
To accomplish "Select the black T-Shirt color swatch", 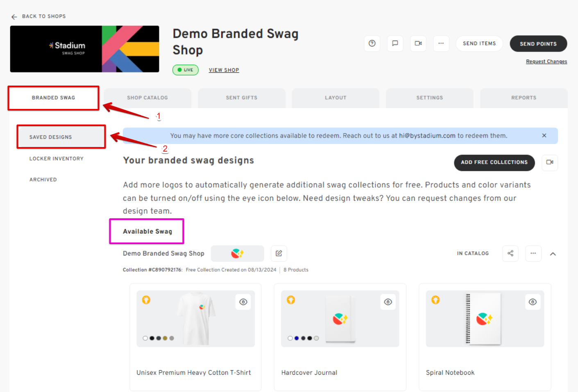I will 152,338.
